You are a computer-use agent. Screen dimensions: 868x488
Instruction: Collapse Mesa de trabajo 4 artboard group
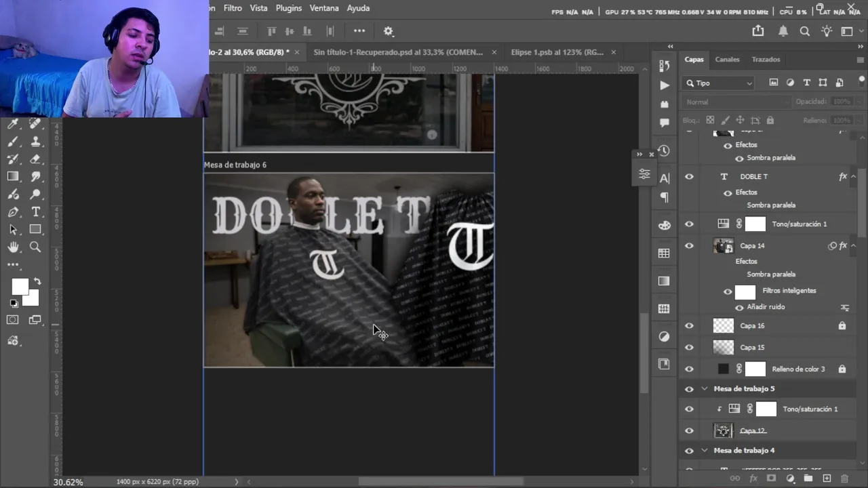click(x=704, y=451)
